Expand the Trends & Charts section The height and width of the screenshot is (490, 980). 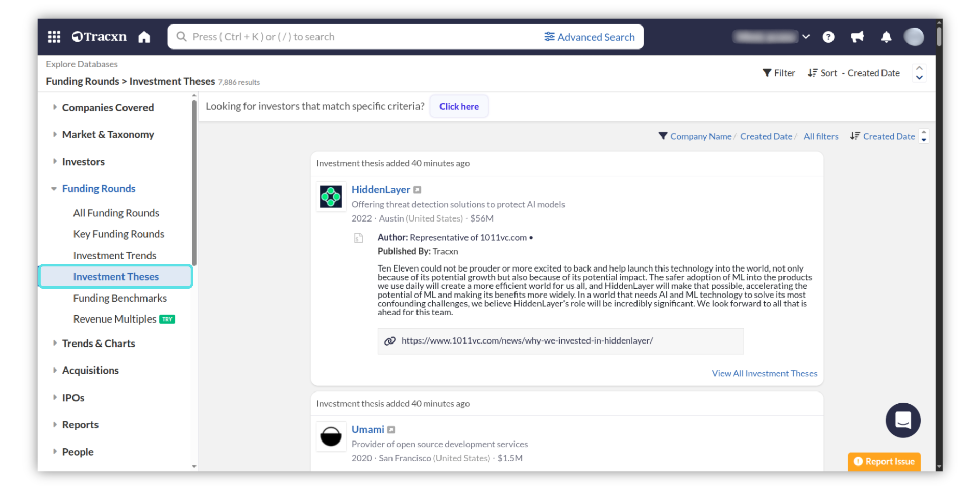point(55,343)
